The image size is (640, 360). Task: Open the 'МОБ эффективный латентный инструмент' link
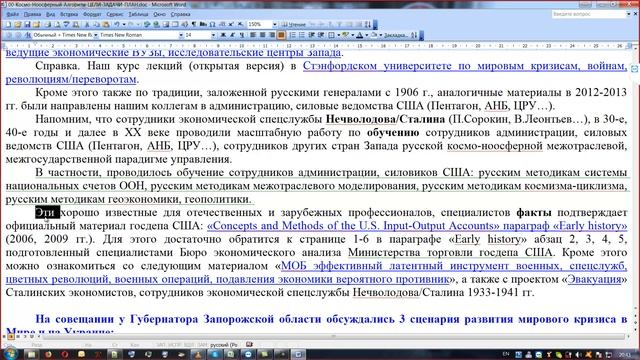[453, 266]
